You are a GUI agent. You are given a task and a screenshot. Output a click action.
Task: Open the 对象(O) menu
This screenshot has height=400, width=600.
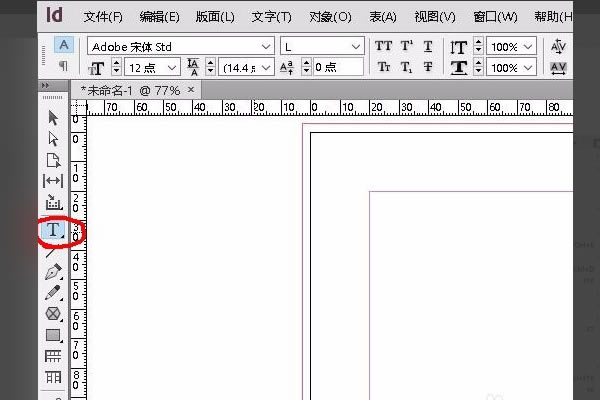[330, 17]
